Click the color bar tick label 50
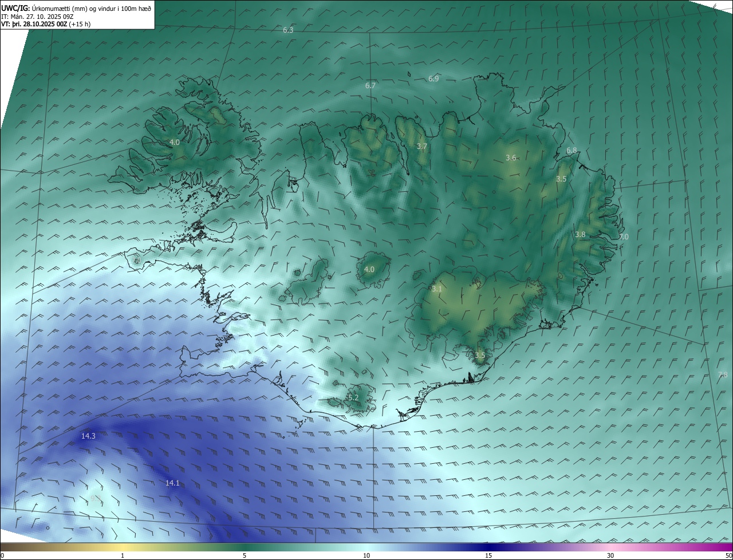The height and width of the screenshot is (560, 733). point(728,555)
